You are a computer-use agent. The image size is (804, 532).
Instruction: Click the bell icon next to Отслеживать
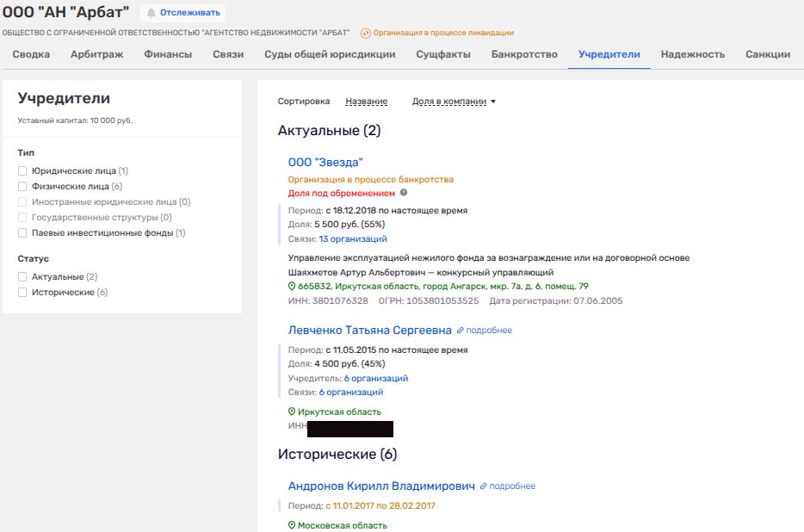point(152,13)
